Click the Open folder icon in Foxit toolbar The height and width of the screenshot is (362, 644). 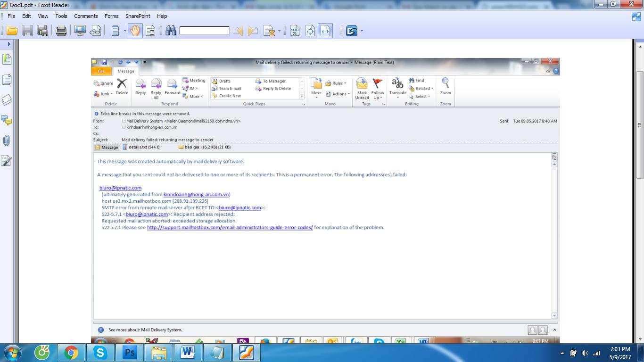tap(12, 31)
